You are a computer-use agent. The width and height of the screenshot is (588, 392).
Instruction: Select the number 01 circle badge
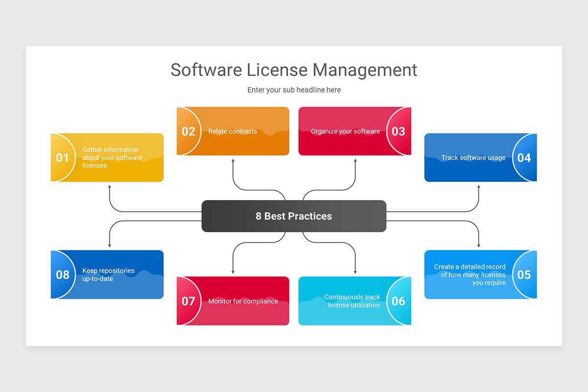(63, 157)
